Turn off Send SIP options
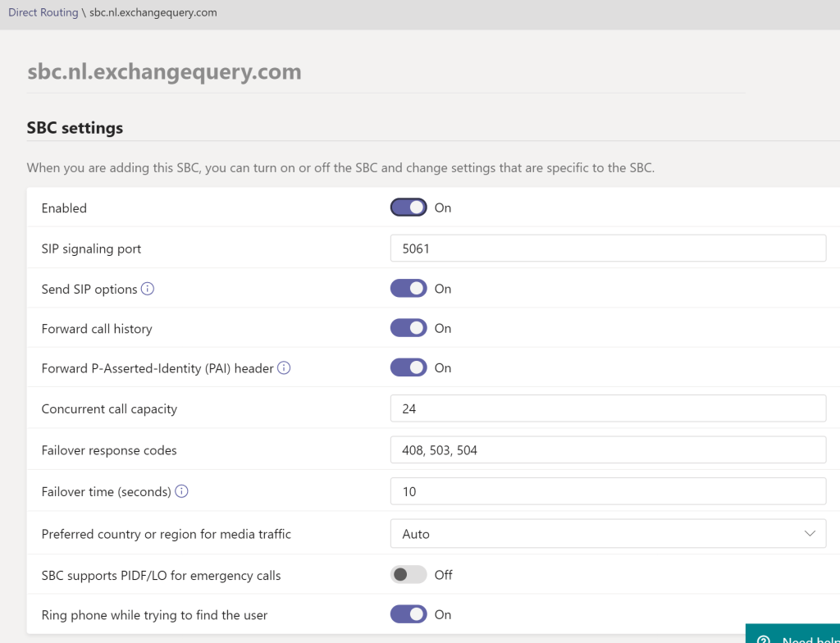The image size is (840, 643). 408,288
